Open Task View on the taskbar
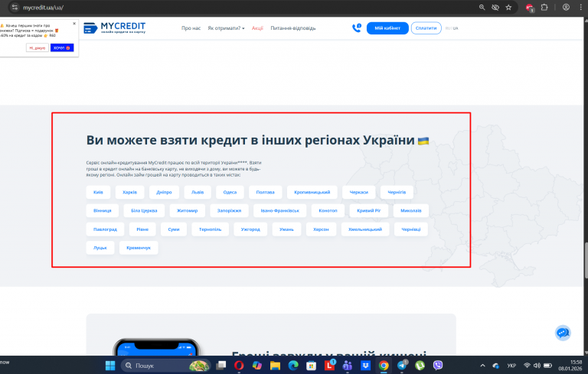The image size is (588, 374). 220,366
